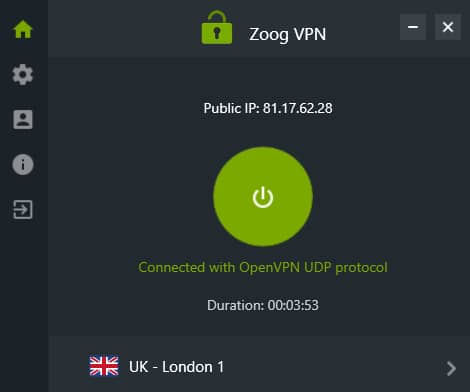Open the UK - London 1 location selector
Image resolution: width=470 pixels, height=392 pixels.
coord(259,367)
